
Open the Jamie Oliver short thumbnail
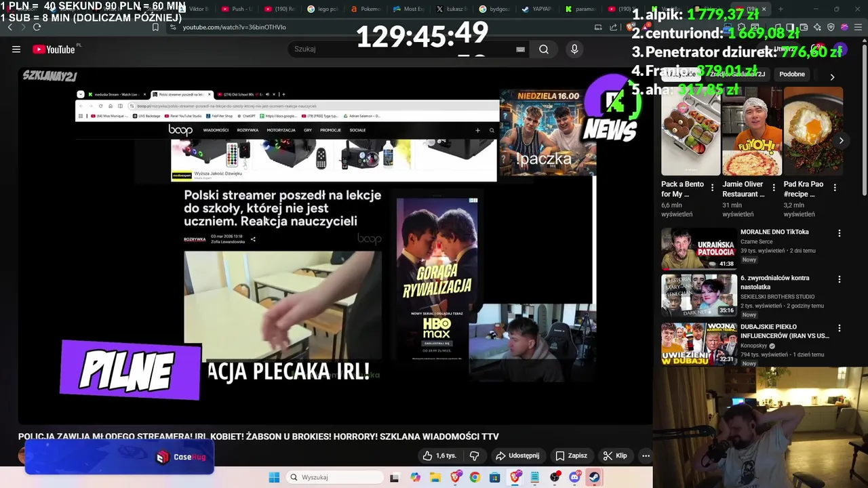point(752,131)
